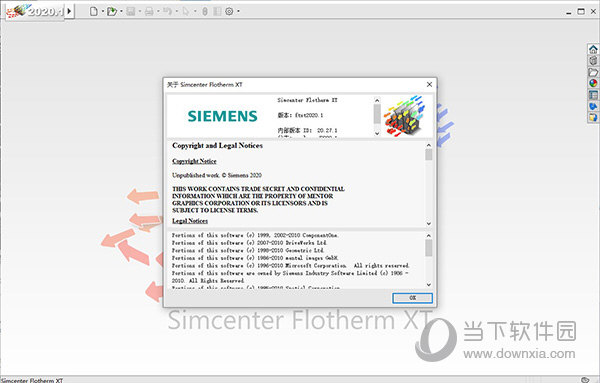The height and width of the screenshot is (383, 600).
Task: Open the dropdown arrow next to Save
Action: click(x=140, y=11)
